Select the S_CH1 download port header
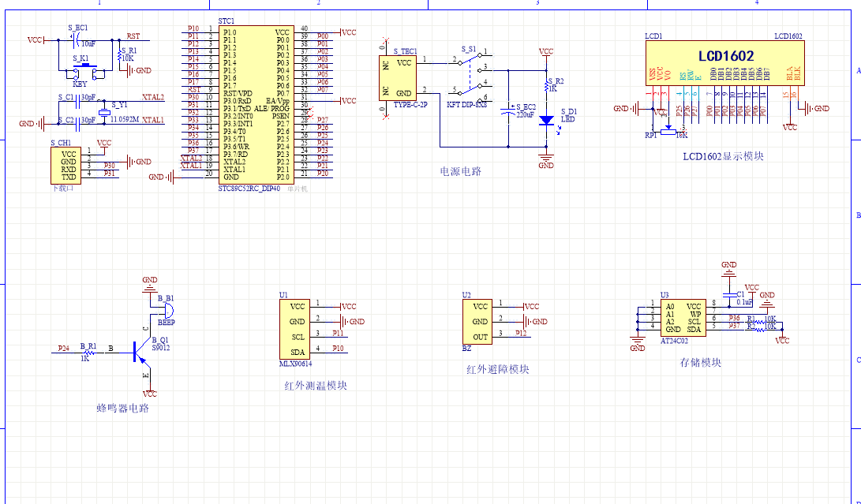The image size is (861, 504). pyautogui.click(x=69, y=165)
